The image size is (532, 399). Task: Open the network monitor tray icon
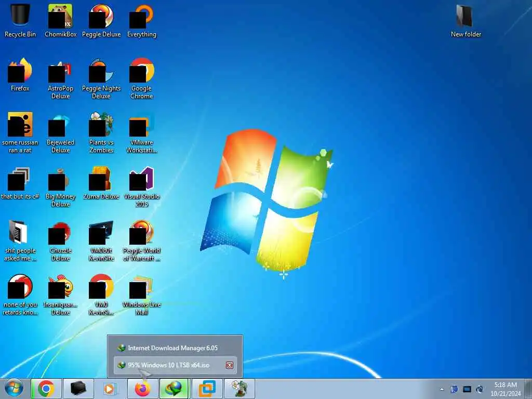click(467, 389)
